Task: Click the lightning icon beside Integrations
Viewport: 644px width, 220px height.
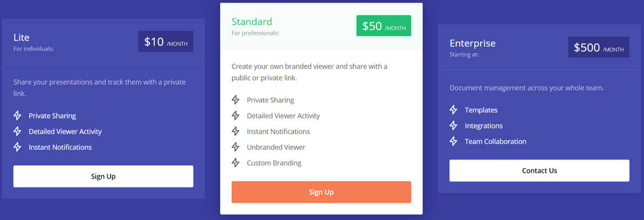Action: (x=453, y=125)
